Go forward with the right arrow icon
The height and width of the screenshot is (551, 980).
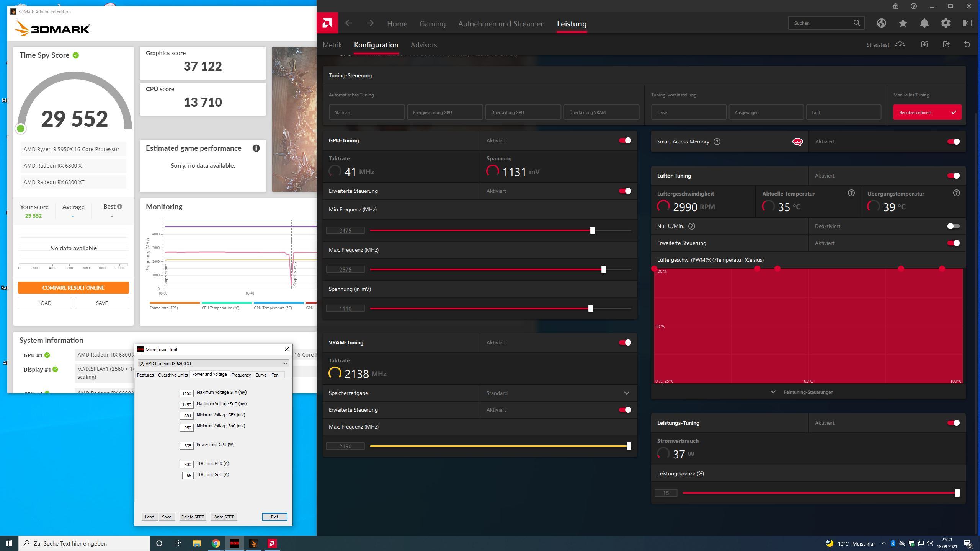[370, 23]
